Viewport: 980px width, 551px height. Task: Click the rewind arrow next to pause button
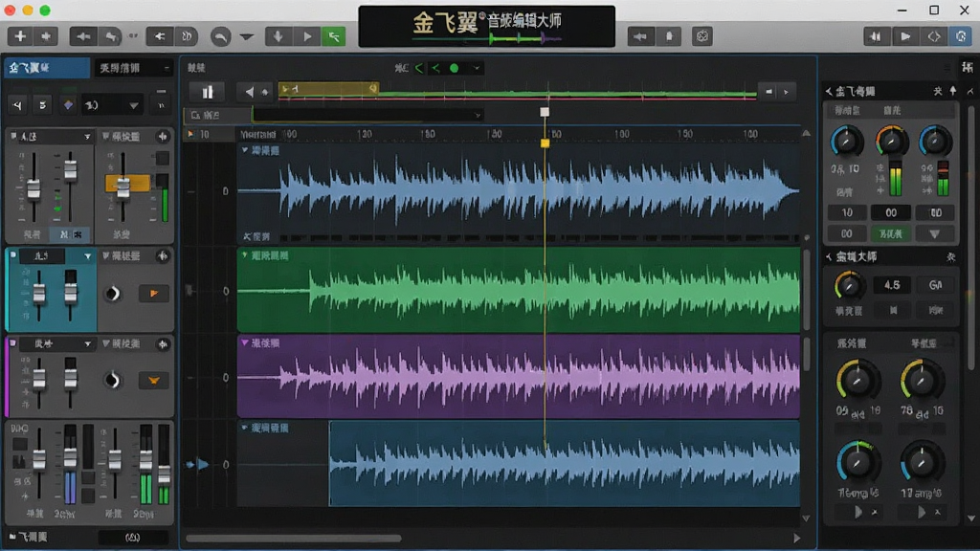click(250, 92)
